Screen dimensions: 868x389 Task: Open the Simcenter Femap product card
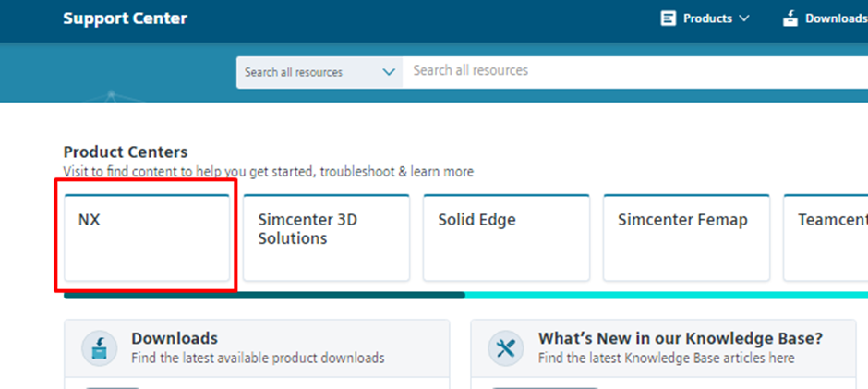tap(686, 237)
